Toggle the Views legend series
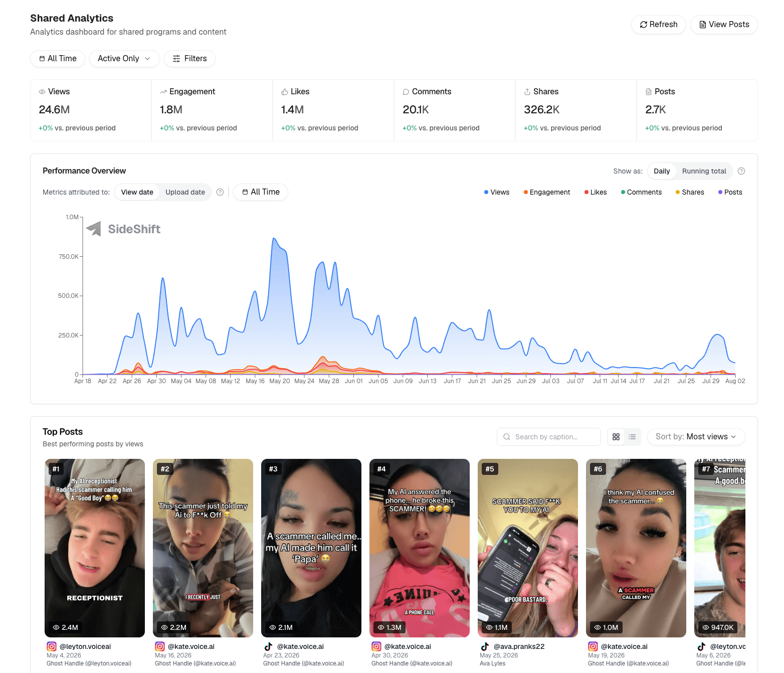Viewport: 784px width, 673px height. pyautogui.click(x=497, y=192)
